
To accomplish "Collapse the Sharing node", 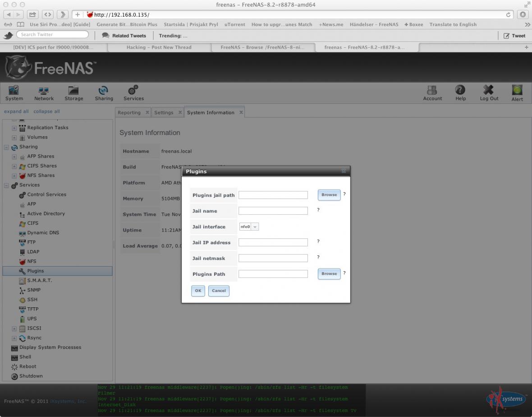I will tap(6, 147).
